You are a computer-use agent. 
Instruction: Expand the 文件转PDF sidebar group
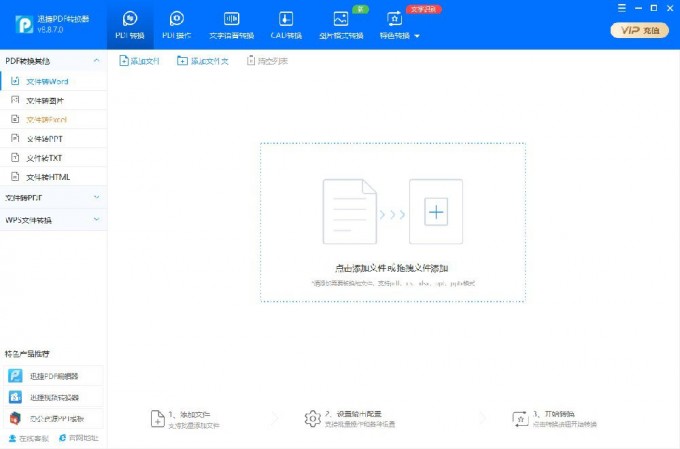pos(96,197)
